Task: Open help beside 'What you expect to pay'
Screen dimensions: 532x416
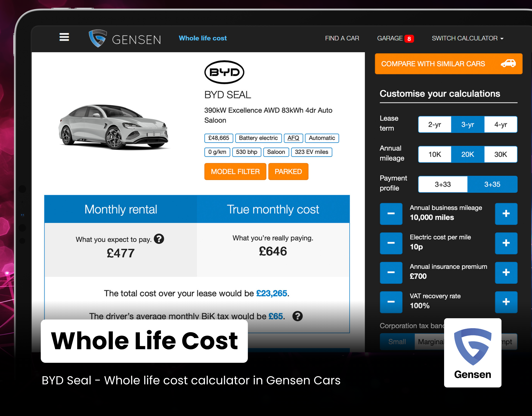Action: click(159, 239)
